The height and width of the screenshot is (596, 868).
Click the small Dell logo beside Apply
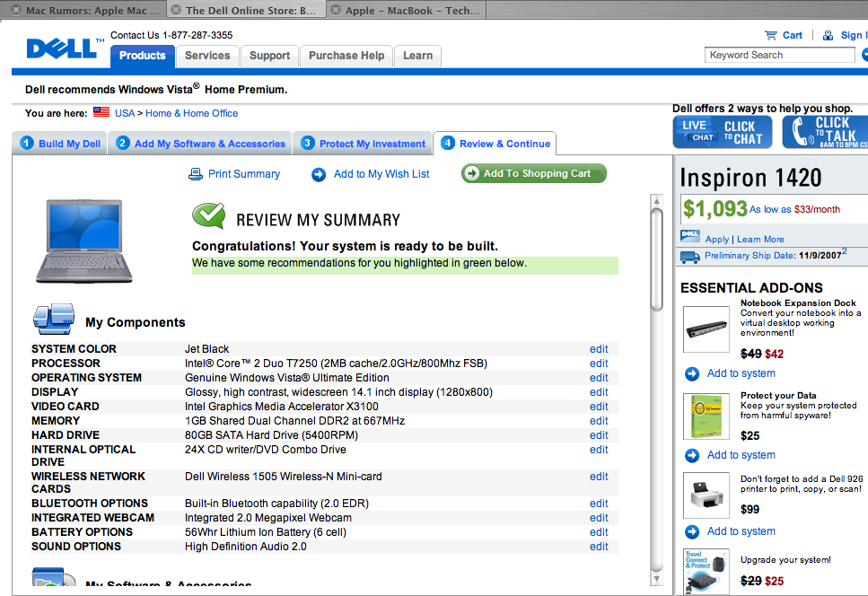point(689,236)
